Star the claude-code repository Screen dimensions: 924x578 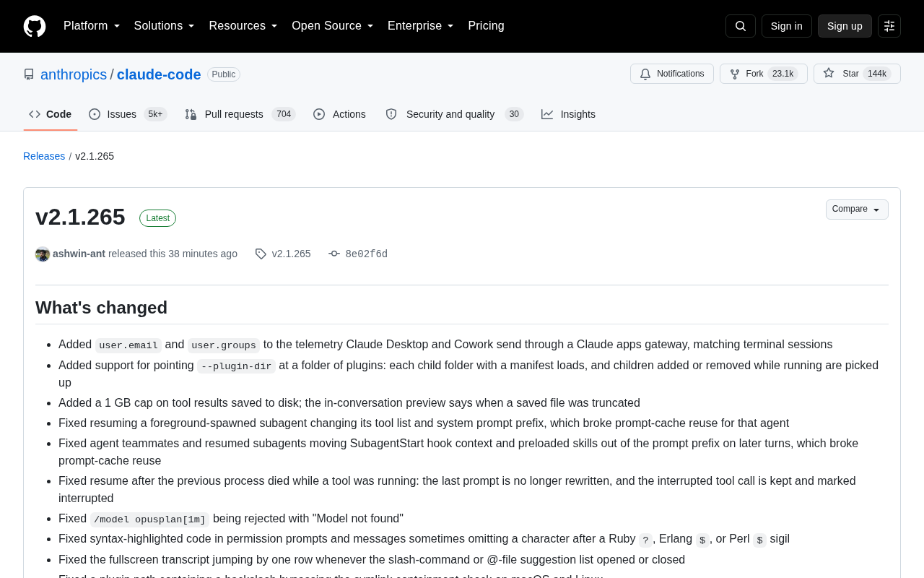[857, 74]
